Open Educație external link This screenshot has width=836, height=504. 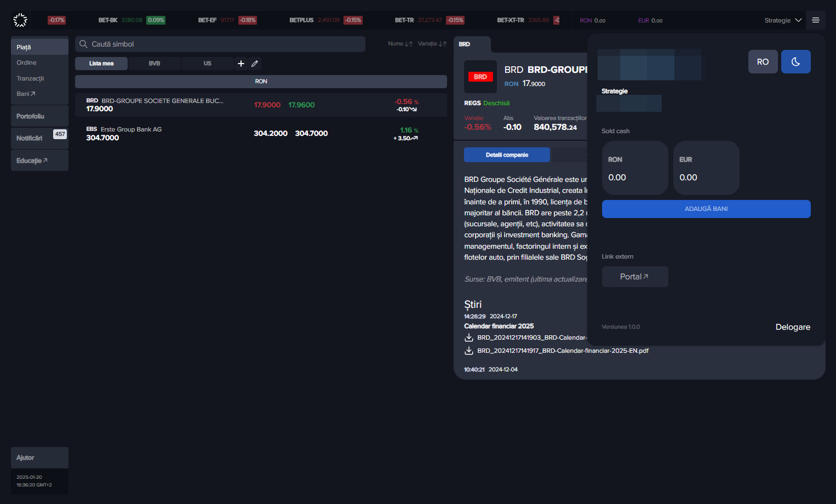pyautogui.click(x=39, y=161)
